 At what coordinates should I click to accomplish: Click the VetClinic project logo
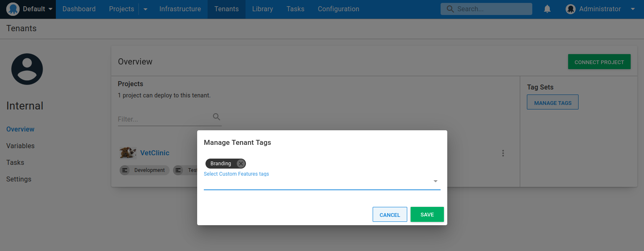pos(128,153)
